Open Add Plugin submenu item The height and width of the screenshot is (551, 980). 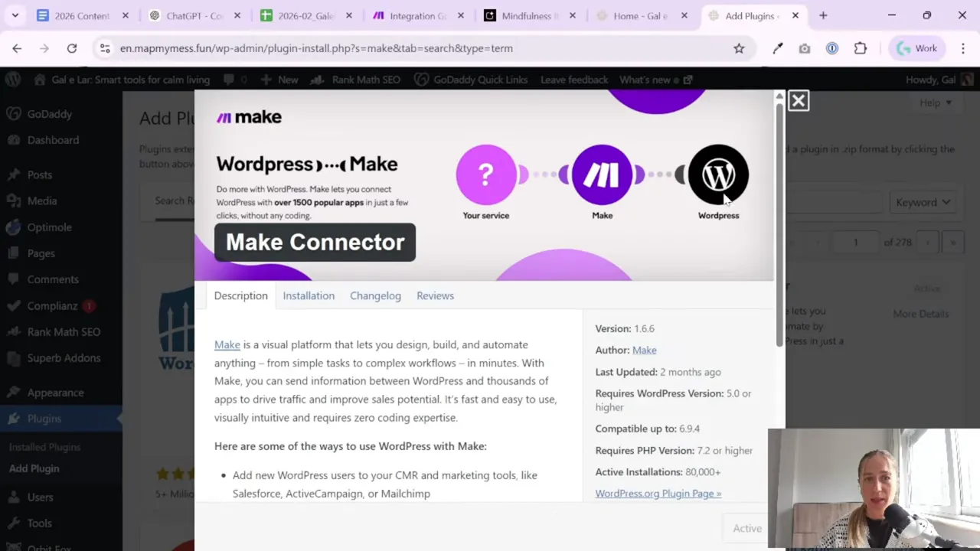34,468
